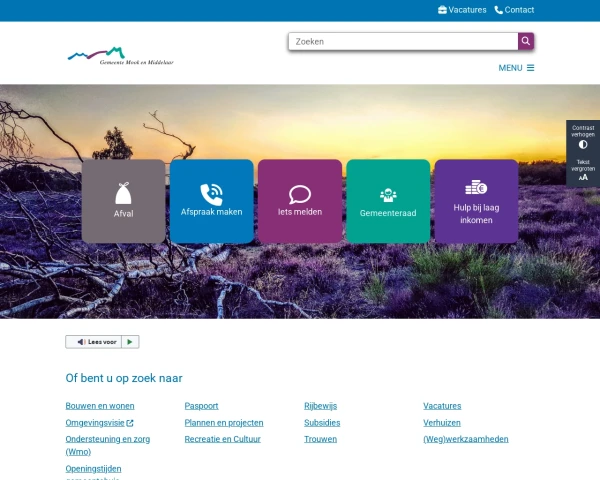Click the Vacatures briefcase link in top bar
The width and height of the screenshot is (600, 480).
(462, 10)
